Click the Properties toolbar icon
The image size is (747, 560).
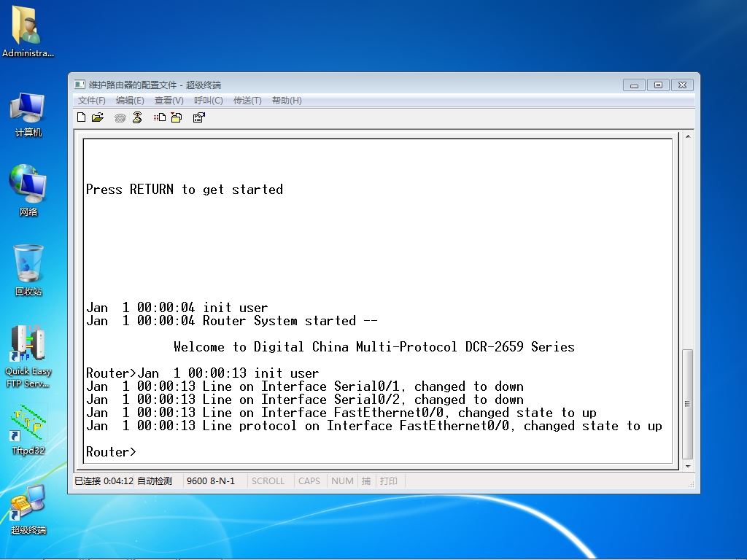pyautogui.click(x=198, y=117)
